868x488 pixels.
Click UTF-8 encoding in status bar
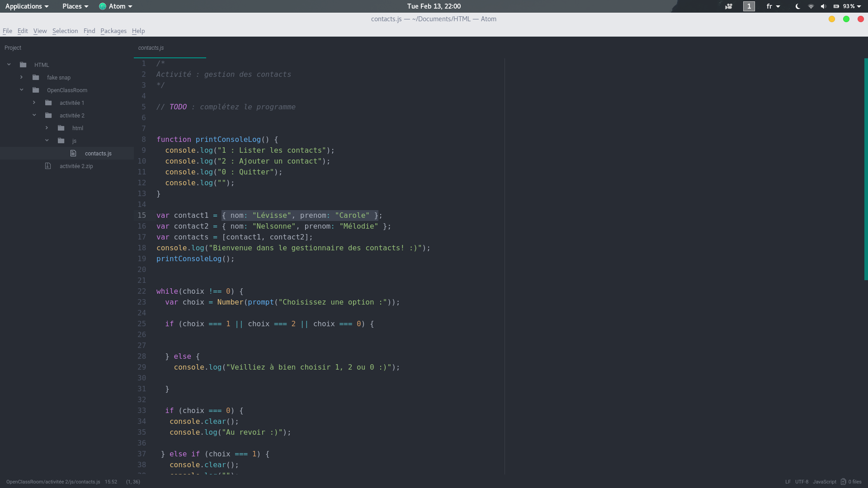[x=802, y=482]
